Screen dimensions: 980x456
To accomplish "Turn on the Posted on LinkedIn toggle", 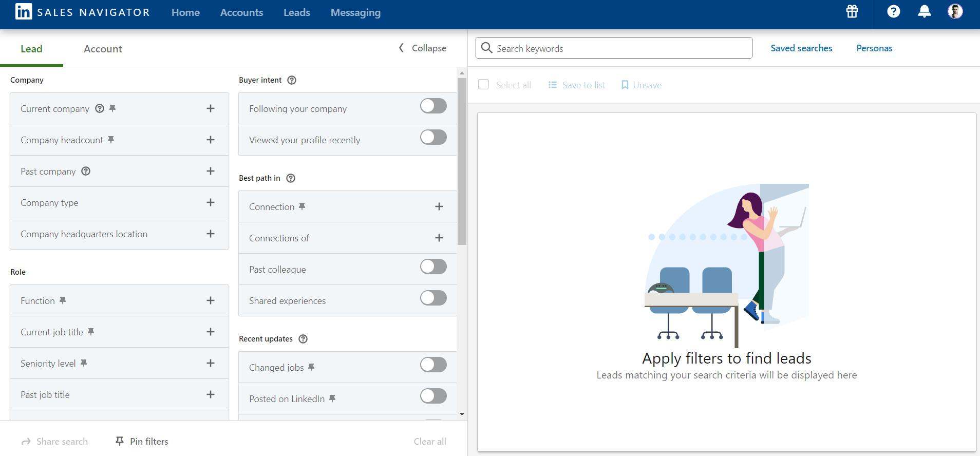I will (434, 396).
